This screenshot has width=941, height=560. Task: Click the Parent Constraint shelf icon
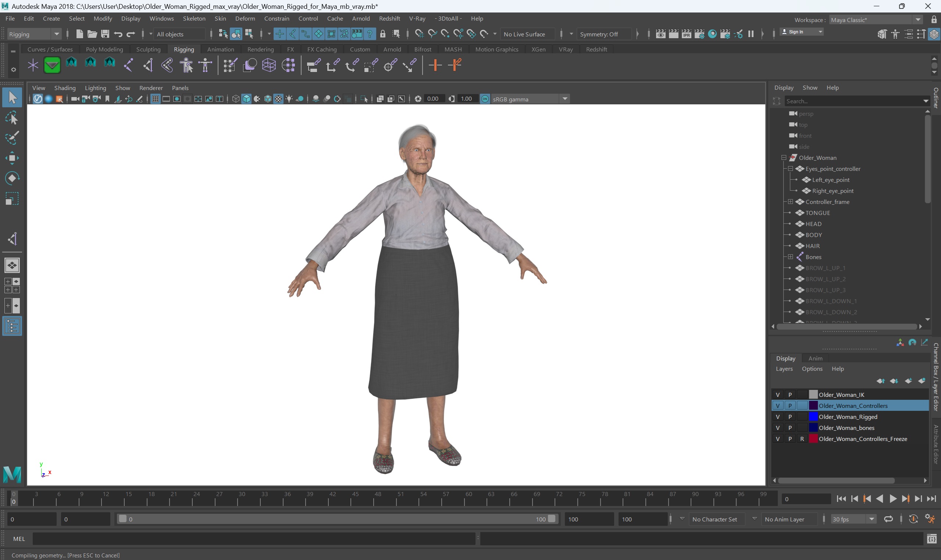point(313,65)
